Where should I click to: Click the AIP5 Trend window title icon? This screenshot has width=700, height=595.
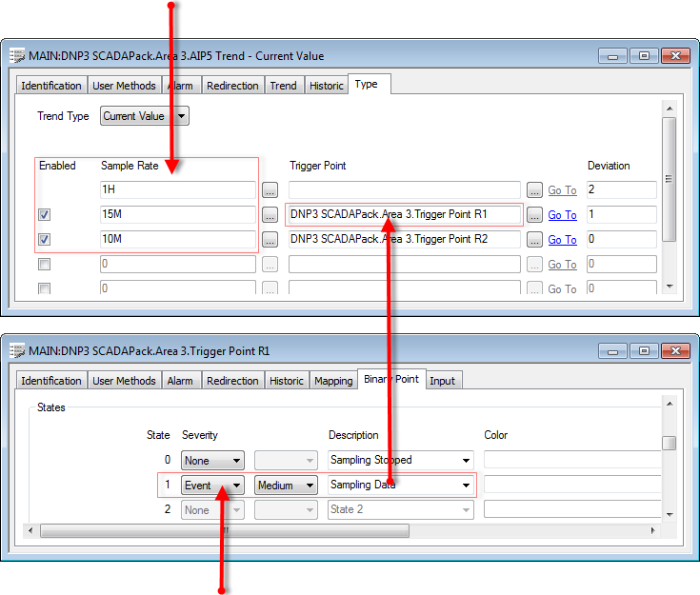17,56
